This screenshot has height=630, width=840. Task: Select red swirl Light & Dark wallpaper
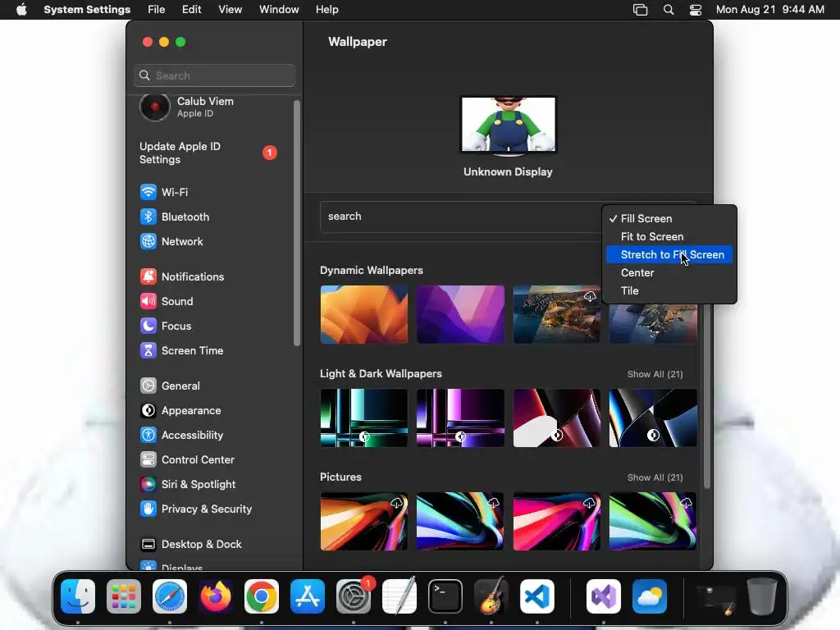pyautogui.click(x=557, y=418)
